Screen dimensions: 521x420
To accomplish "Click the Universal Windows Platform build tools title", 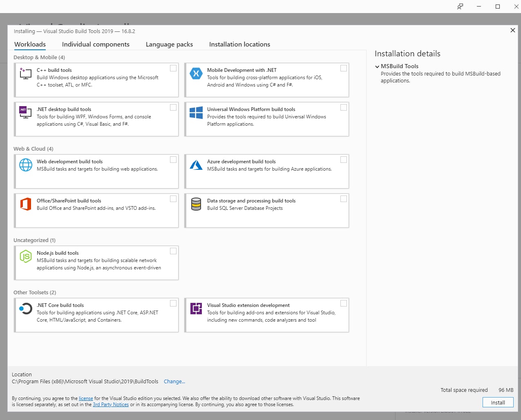I will [x=251, y=109].
